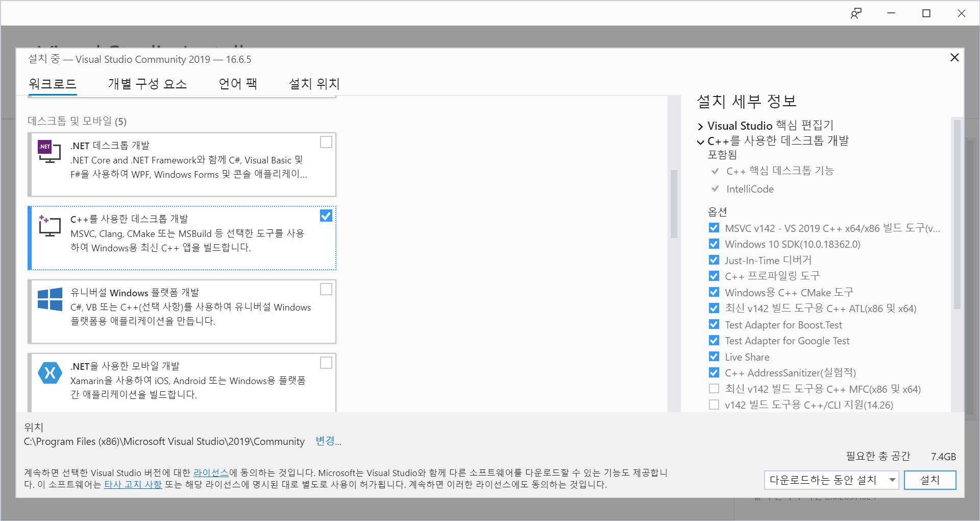This screenshot has width=980, height=521.
Task: Open 다운로드하는 동안 설치 dropdown
Action: coord(831,480)
